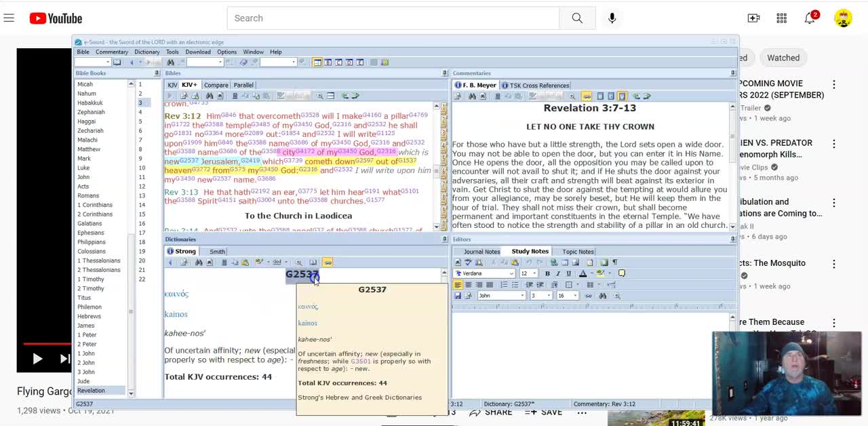The image size is (868, 426).
Task: Pin the Commentaries panel
Action: [x=733, y=73]
